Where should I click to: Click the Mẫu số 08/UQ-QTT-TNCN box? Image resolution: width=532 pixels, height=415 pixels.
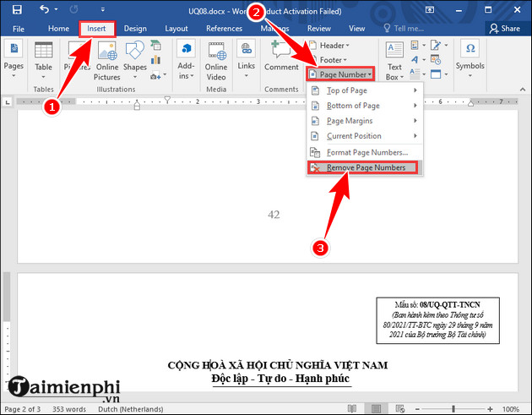tap(437, 320)
